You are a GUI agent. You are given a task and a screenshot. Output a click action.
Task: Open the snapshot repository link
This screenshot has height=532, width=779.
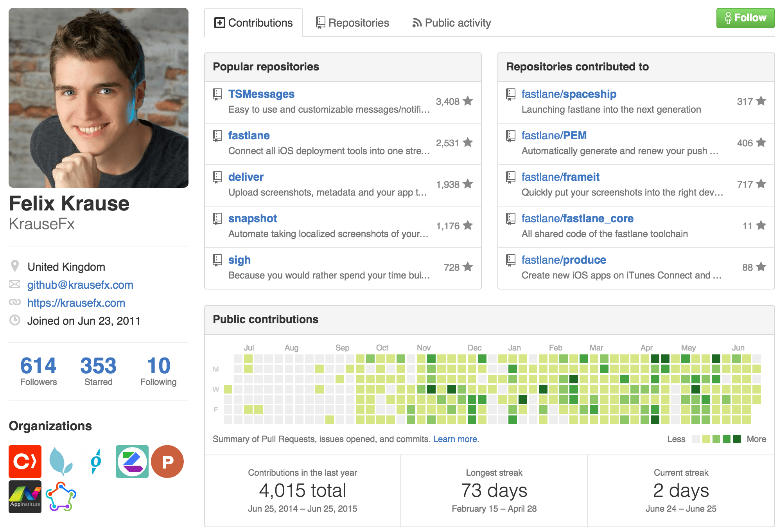253,218
